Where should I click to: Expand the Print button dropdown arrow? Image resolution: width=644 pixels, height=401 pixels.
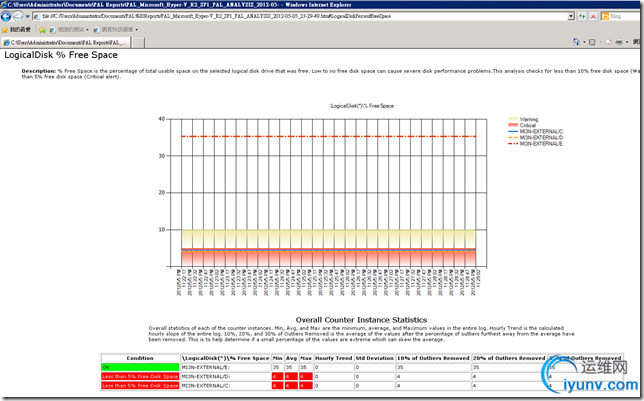pyautogui.click(x=629, y=43)
